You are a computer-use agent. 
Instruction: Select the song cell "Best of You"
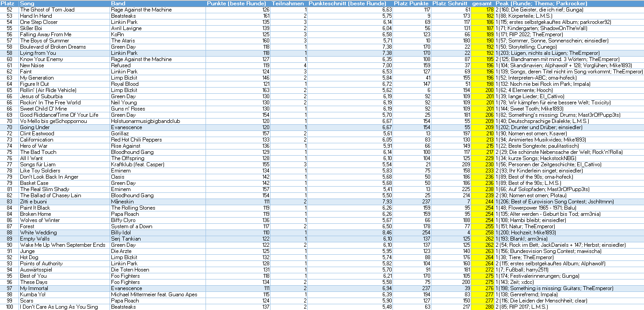click(x=65, y=276)
